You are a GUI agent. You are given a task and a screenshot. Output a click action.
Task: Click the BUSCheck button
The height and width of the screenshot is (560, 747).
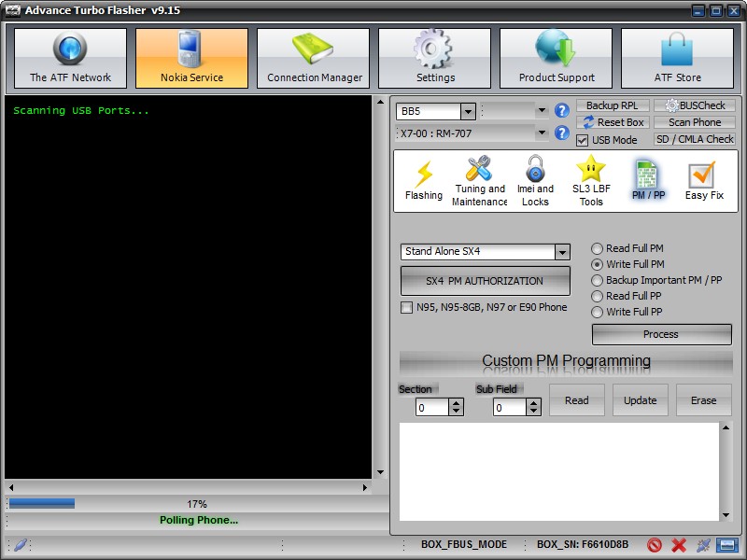pyautogui.click(x=695, y=105)
